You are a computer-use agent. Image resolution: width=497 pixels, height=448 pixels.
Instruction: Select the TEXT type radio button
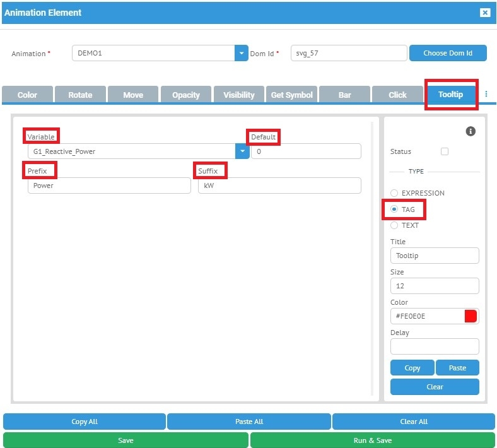pyautogui.click(x=394, y=225)
